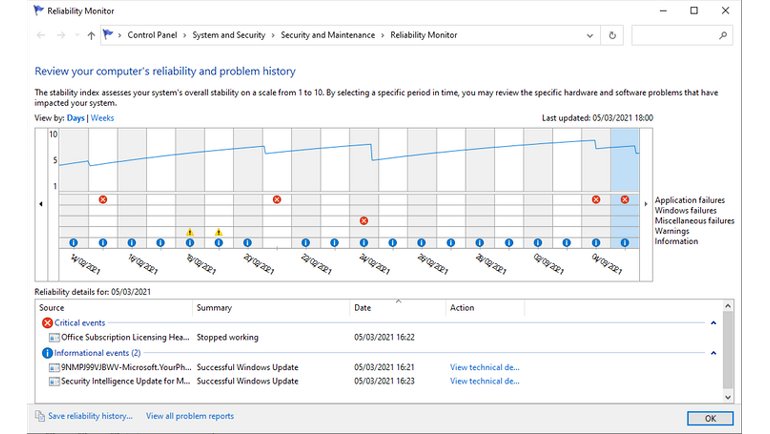
Task: Select the 'Office Subscription Licensing Hea...' row
Action: [379, 337]
